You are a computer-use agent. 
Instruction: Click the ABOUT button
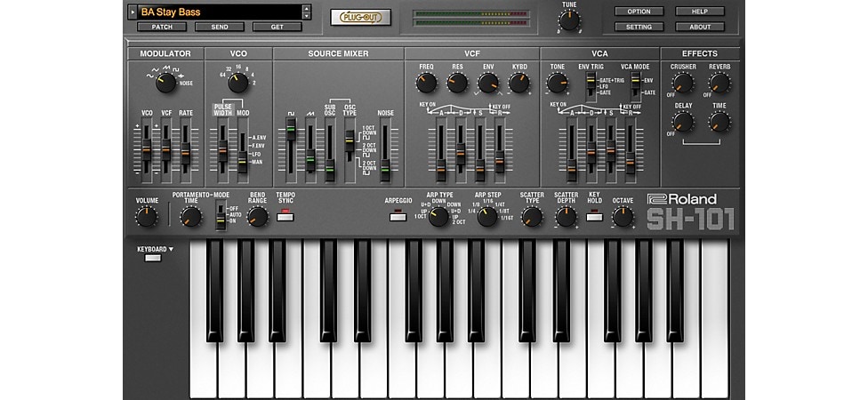pyautogui.click(x=700, y=27)
